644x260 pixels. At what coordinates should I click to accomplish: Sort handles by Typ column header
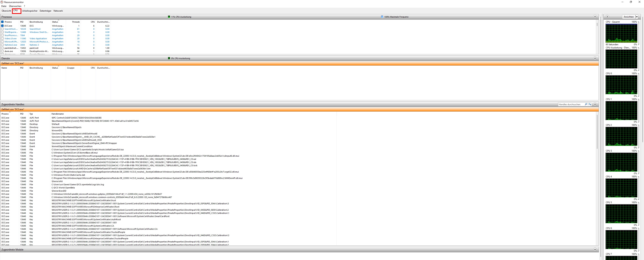pos(31,114)
